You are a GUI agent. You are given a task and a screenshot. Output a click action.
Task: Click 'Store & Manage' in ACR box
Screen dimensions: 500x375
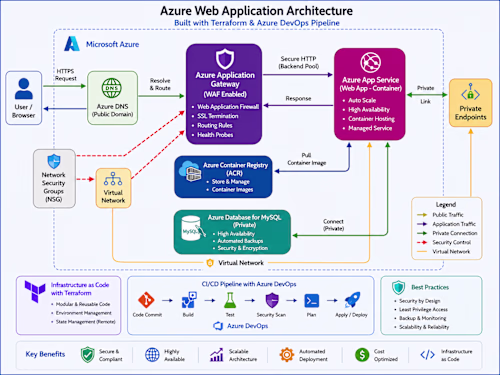point(231,182)
